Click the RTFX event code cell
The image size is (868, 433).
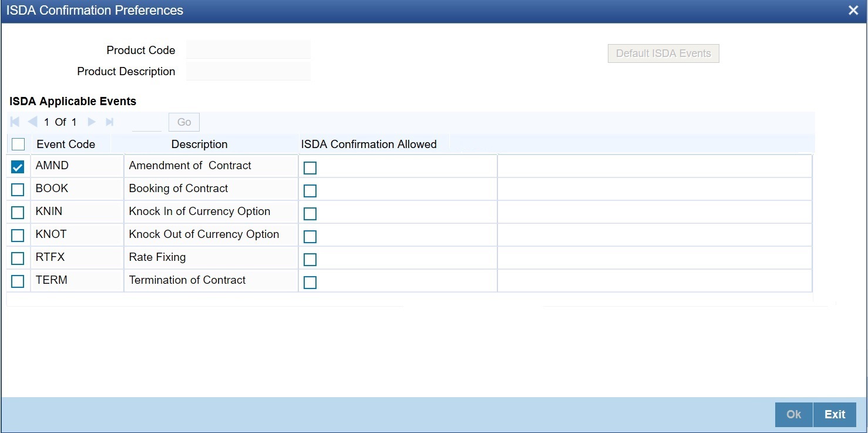click(77, 257)
